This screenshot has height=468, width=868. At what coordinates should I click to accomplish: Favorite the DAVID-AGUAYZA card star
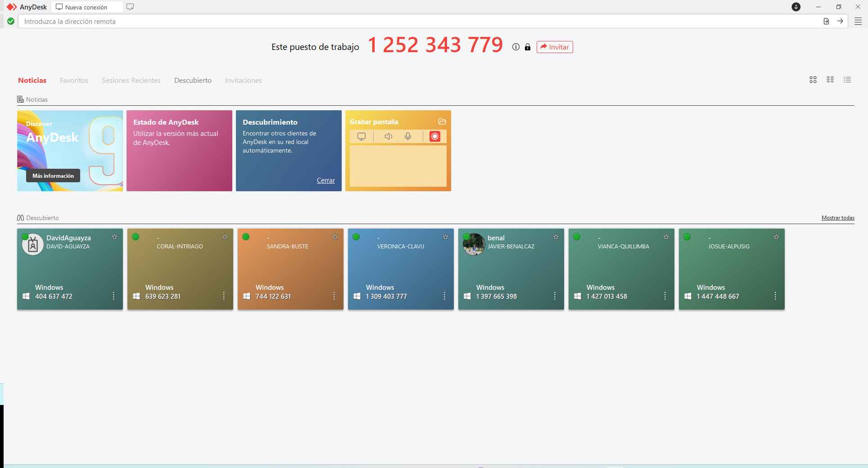click(114, 237)
